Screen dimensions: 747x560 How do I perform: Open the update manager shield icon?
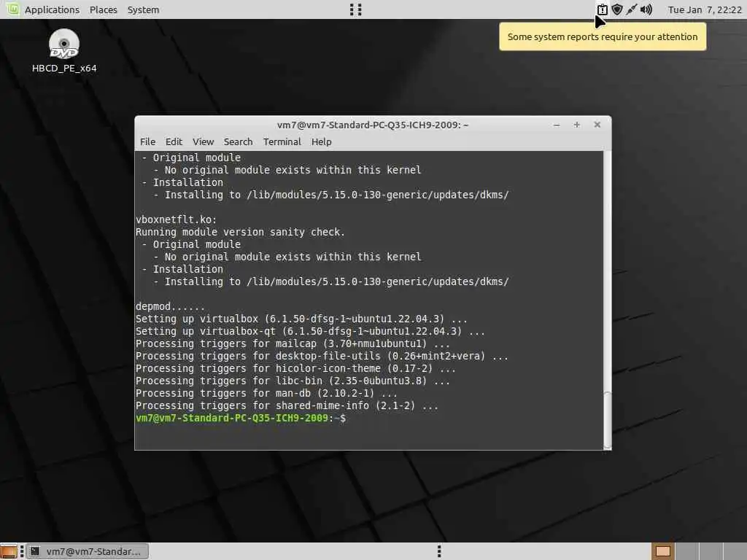[617, 9]
